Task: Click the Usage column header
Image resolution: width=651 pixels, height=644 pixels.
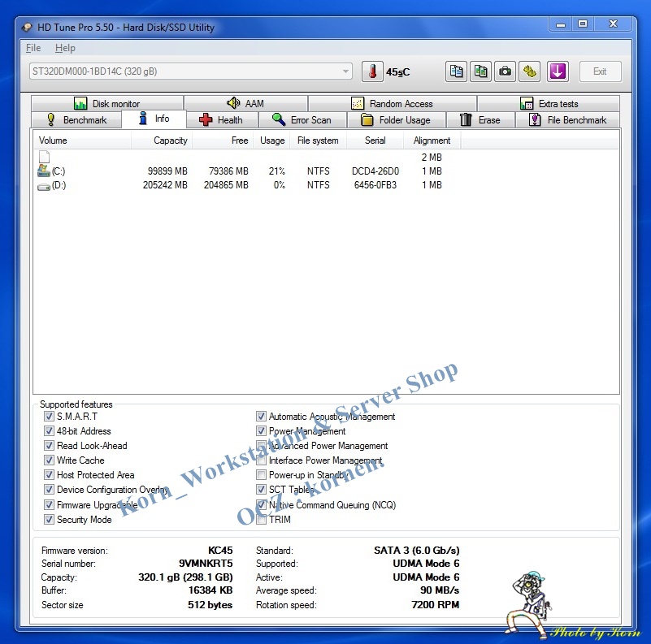Action: click(x=272, y=140)
